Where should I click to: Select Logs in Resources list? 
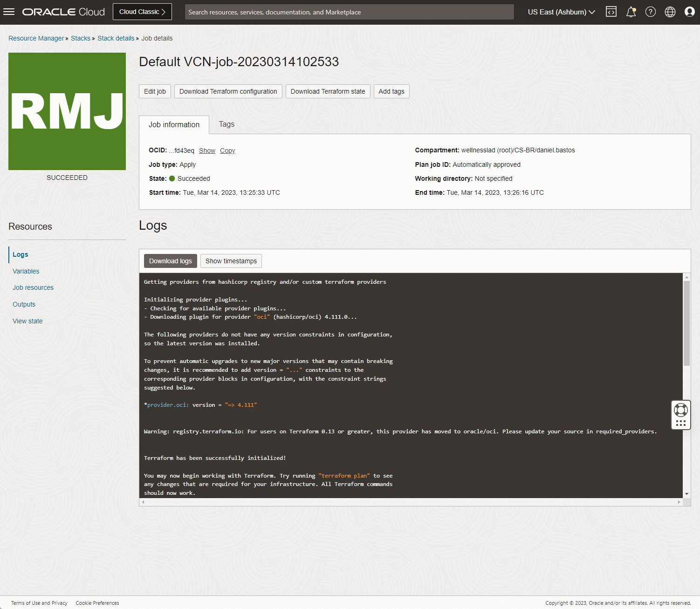[21, 254]
